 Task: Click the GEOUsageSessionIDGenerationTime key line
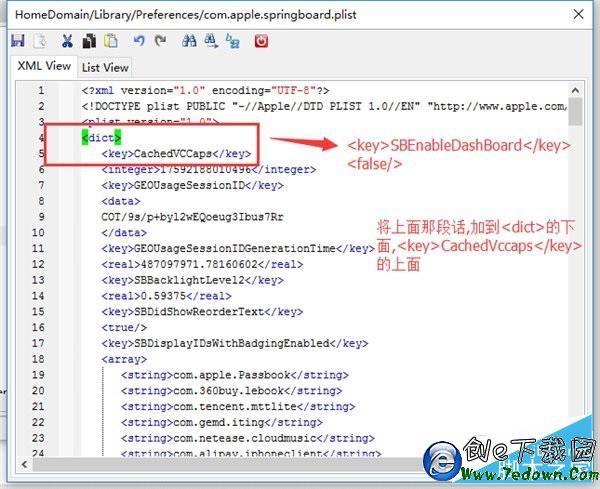coord(238,249)
